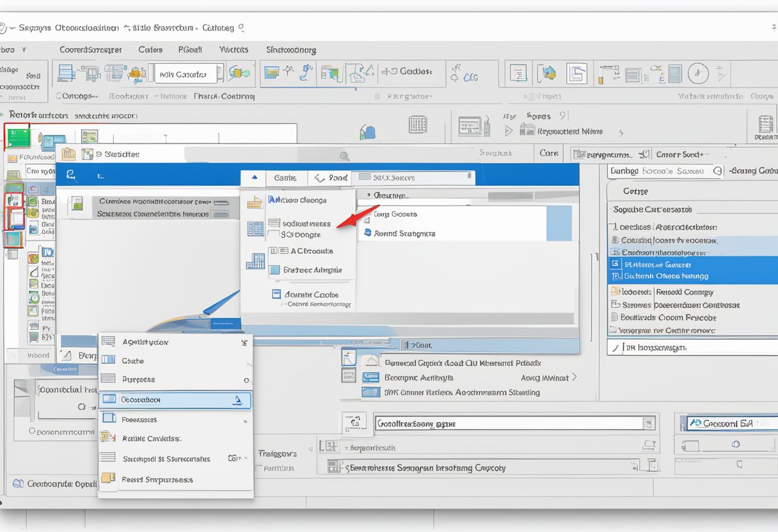The height and width of the screenshot is (532, 778).
Task: Click the blue table icon in the dropdown list
Action: click(x=255, y=229)
